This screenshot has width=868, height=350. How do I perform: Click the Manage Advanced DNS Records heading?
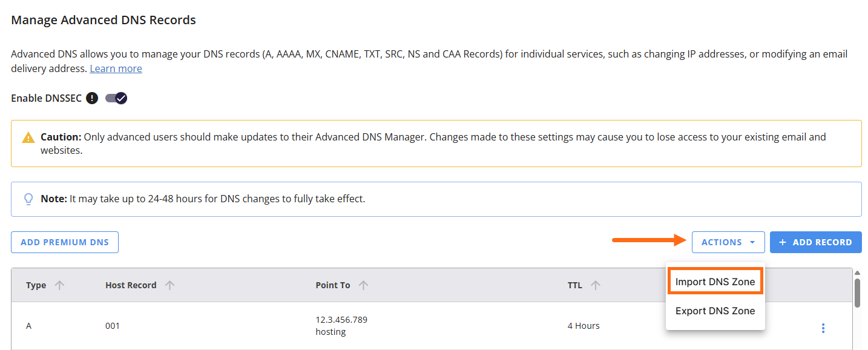tap(104, 20)
